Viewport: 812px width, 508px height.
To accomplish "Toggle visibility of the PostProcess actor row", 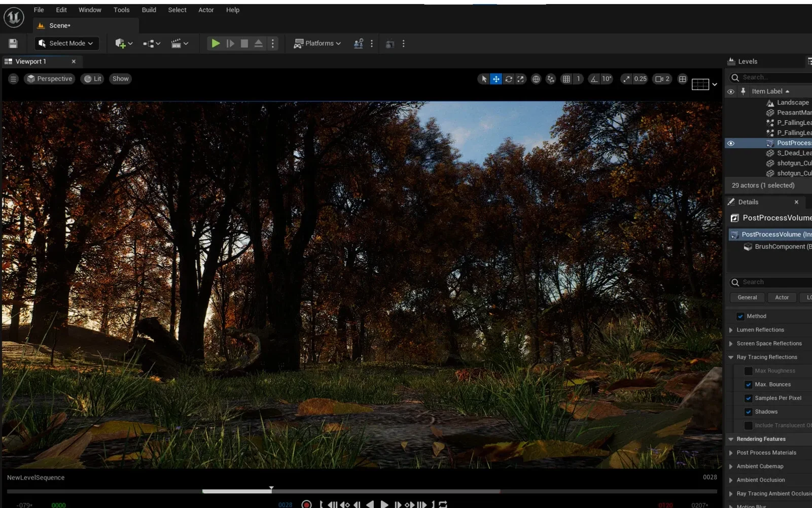I will pyautogui.click(x=731, y=143).
